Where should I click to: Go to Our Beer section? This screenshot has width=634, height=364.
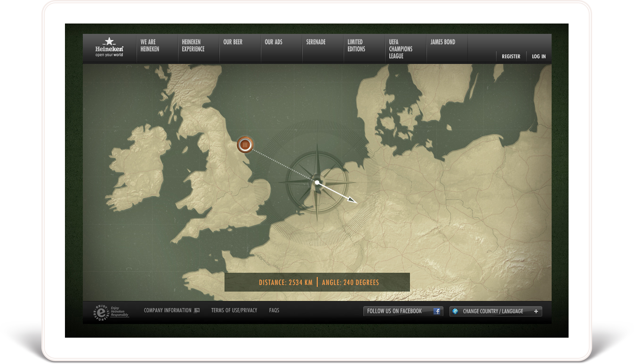(x=233, y=42)
